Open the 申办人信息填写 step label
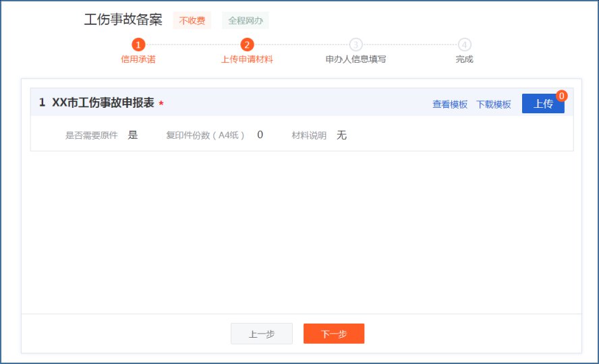This screenshot has height=364, width=599. pyautogui.click(x=355, y=59)
